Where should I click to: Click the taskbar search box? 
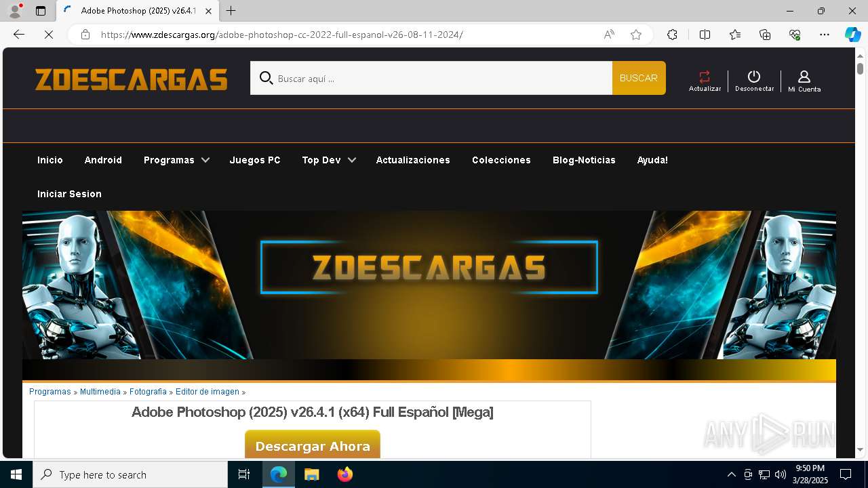[x=130, y=474]
